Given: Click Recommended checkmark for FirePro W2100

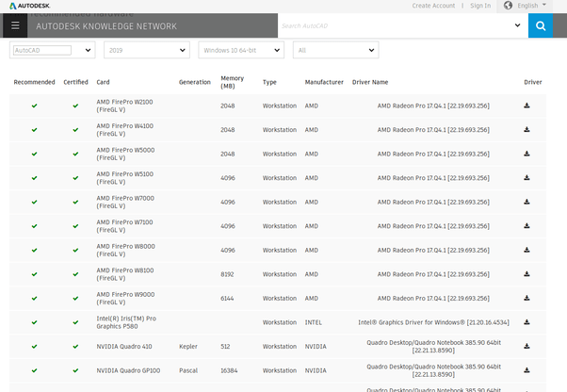Looking at the screenshot, I should (x=34, y=106).
